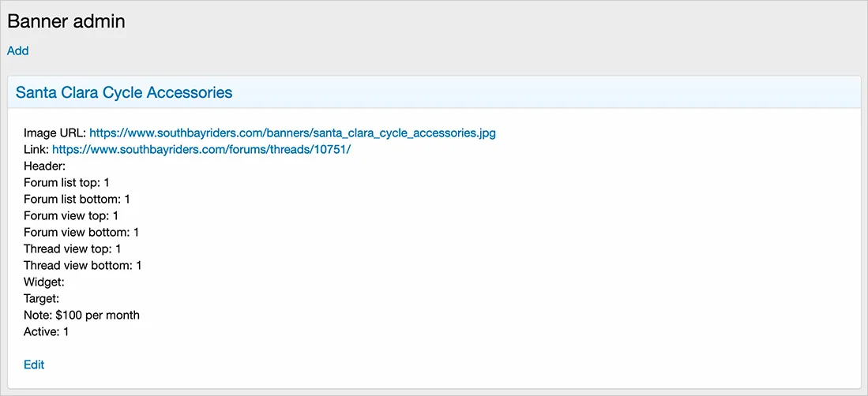868x396 pixels.
Task: Click the empty Widget field line
Action: [x=43, y=282]
